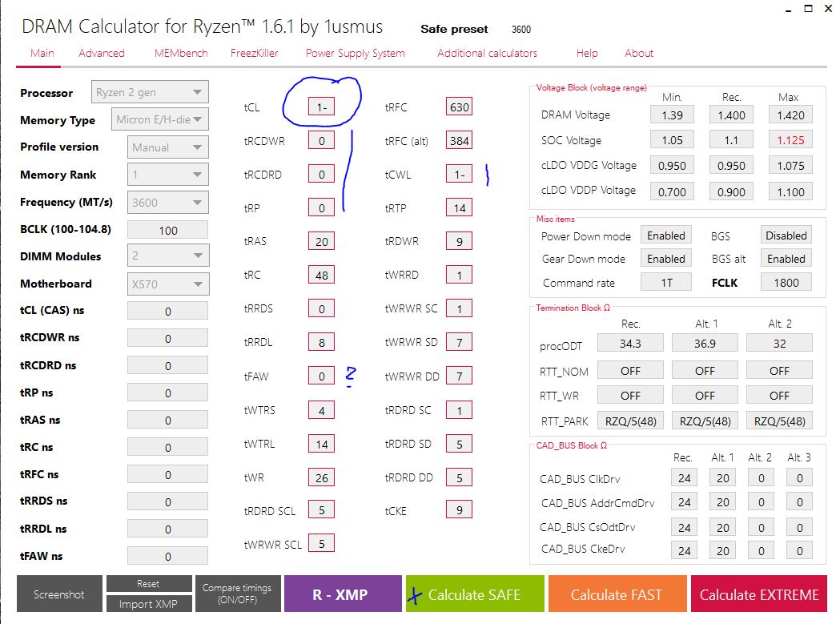Click the tRFC ns input field
This screenshot has width=840, height=624.
click(167, 474)
